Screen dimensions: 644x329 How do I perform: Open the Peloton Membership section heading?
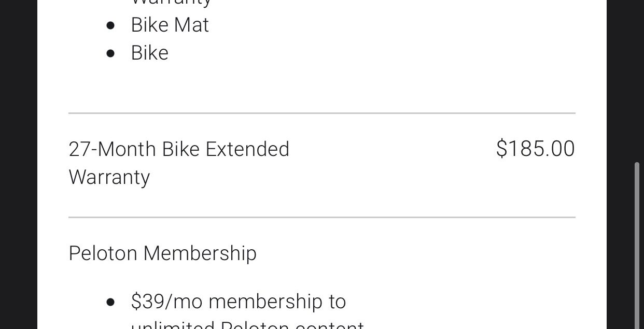162,253
